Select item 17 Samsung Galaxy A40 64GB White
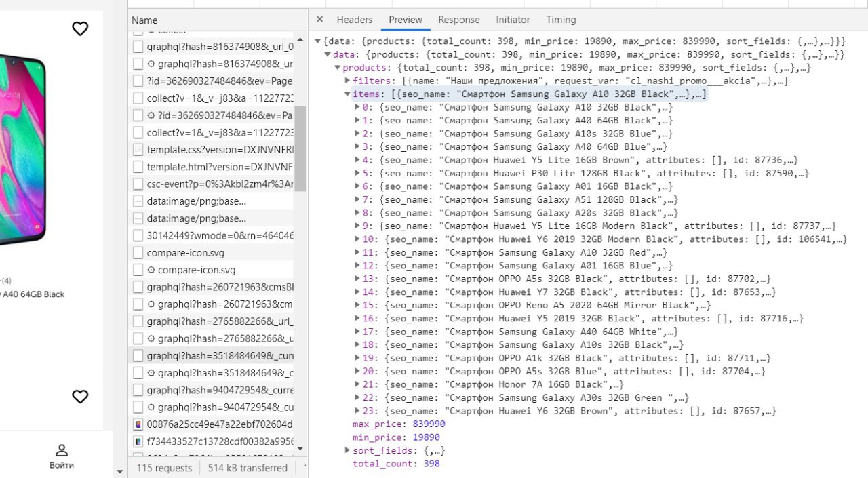The width and height of the screenshot is (868, 478). pos(521,332)
